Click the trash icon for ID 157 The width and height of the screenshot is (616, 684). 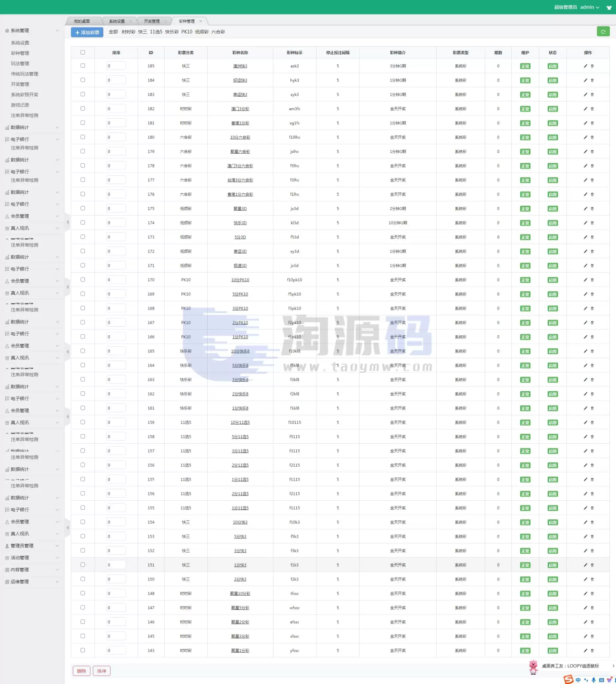[x=592, y=451]
